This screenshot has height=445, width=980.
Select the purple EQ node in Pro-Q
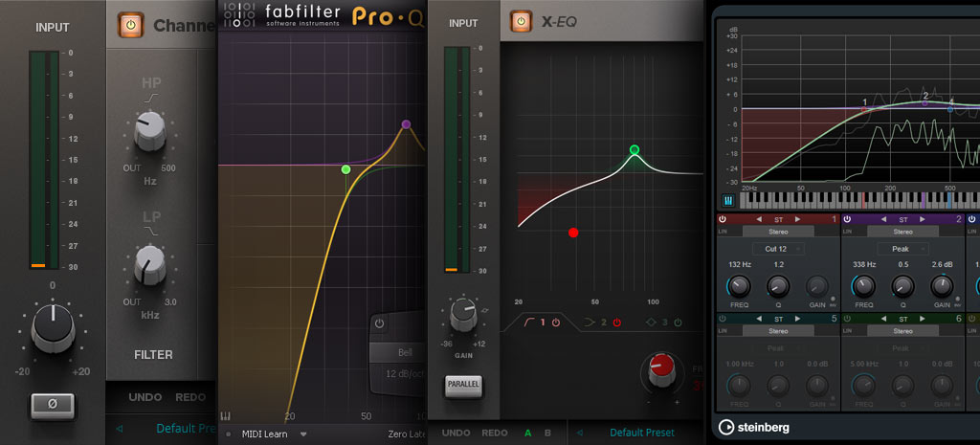[x=406, y=124]
